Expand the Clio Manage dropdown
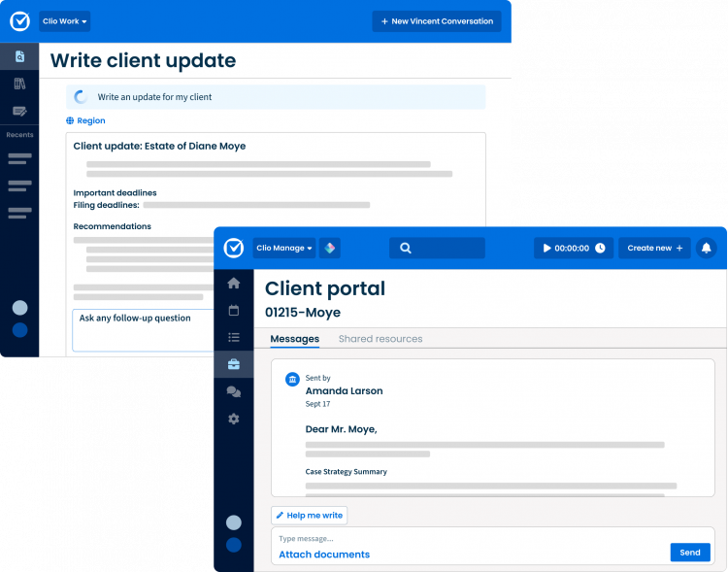728x572 pixels. tap(283, 249)
